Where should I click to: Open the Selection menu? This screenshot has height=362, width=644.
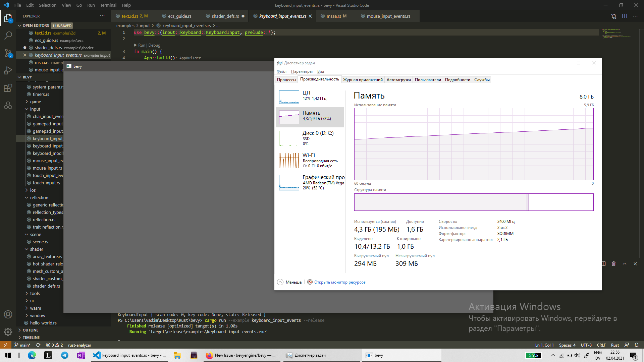tap(48, 5)
